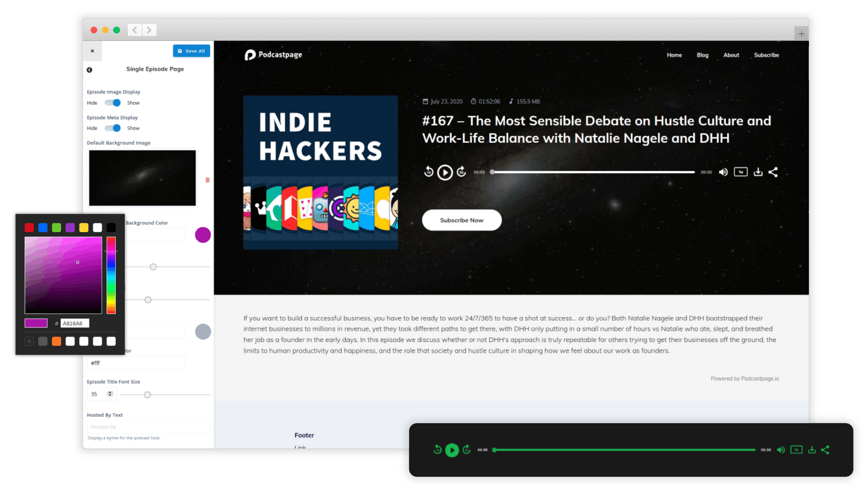The width and height of the screenshot is (868, 486).
Task: Click the Footer heading
Action: 304,435
